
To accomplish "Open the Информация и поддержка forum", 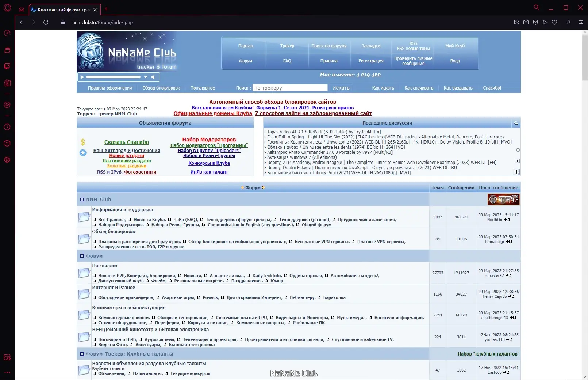I will click(123, 210).
